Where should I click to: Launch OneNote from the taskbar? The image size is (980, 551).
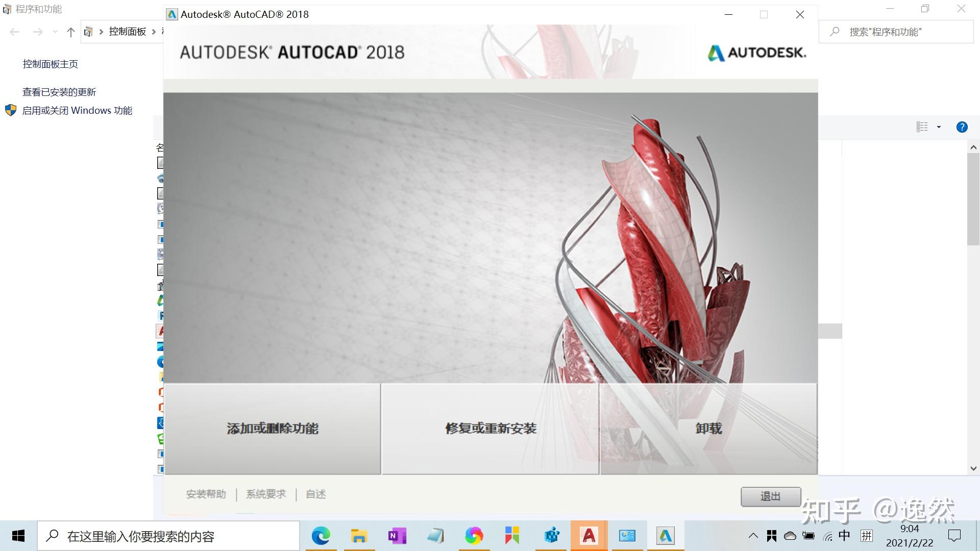397,536
